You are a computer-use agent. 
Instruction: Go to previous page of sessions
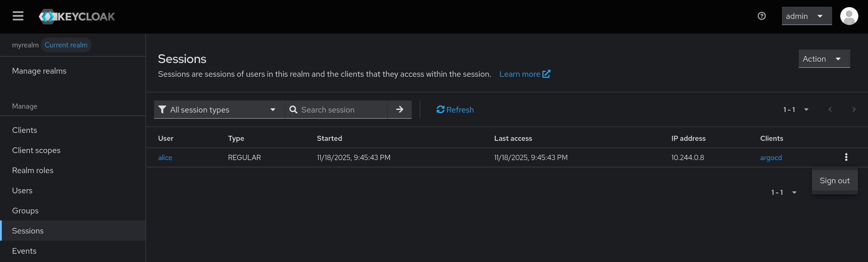[830, 109]
